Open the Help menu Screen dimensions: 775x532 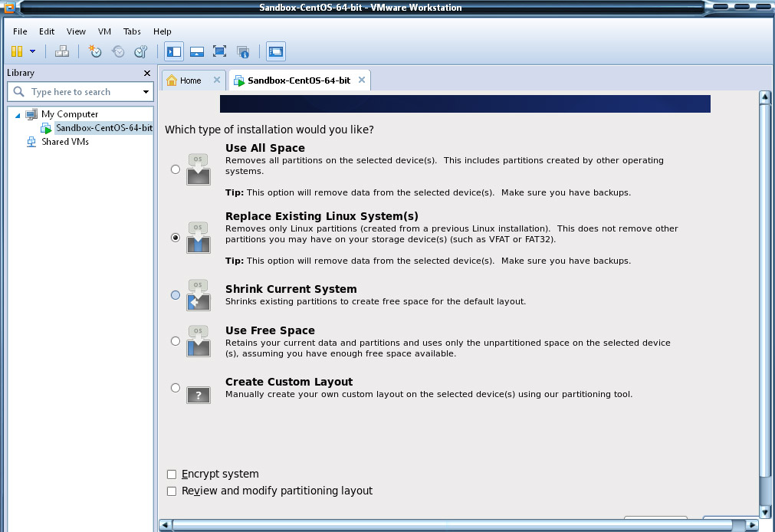click(162, 31)
